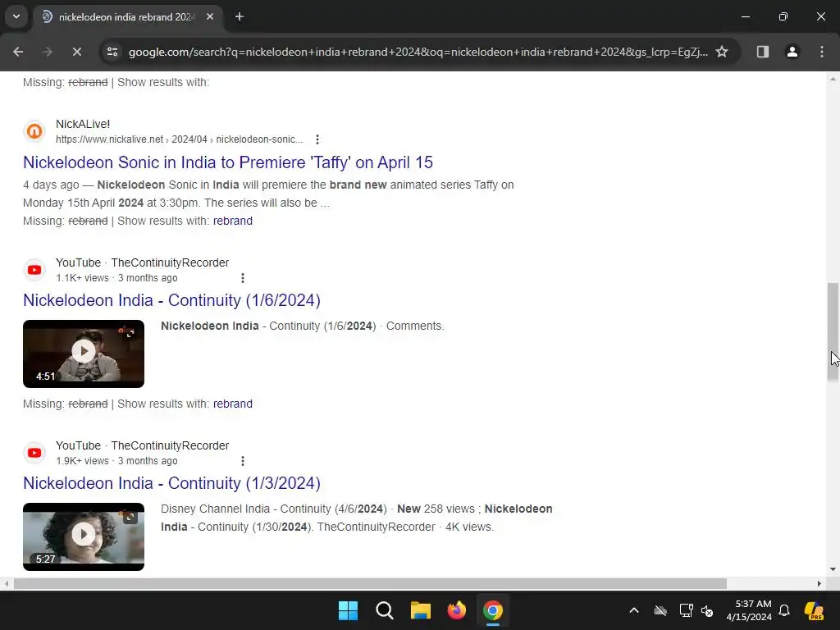Open options for the 1/3/2024 video result
Screen dimensions: 840x630
coord(242,461)
